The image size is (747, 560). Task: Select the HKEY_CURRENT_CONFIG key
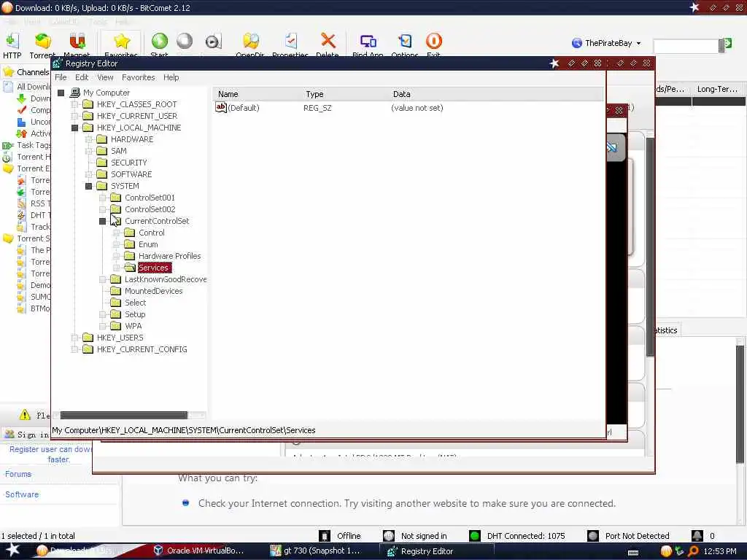[x=142, y=349]
